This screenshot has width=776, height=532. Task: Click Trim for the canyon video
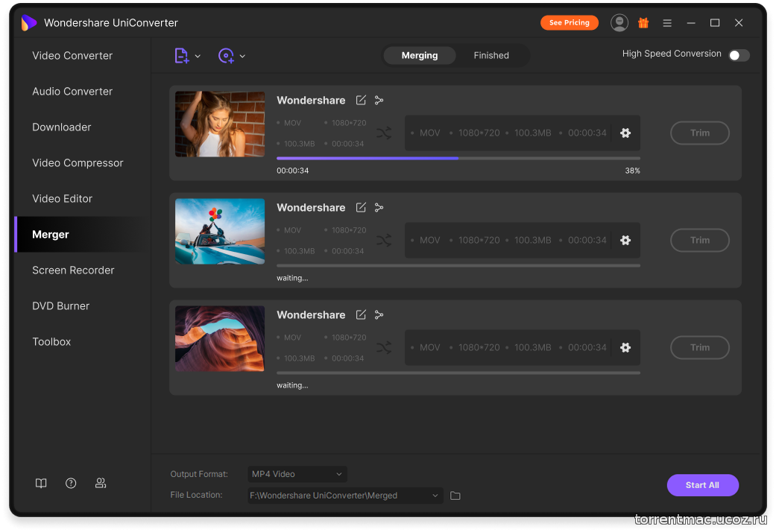pyautogui.click(x=700, y=347)
